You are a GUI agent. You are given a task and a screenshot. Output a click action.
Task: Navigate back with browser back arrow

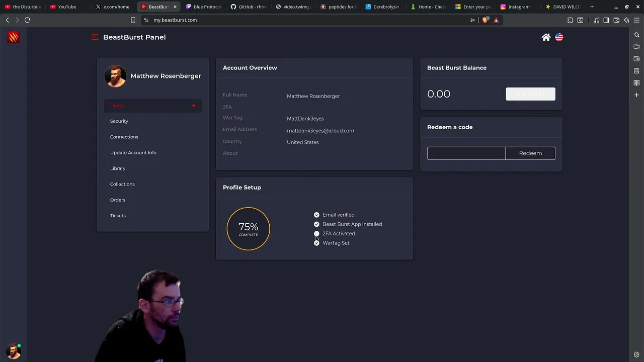pos(8,20)
